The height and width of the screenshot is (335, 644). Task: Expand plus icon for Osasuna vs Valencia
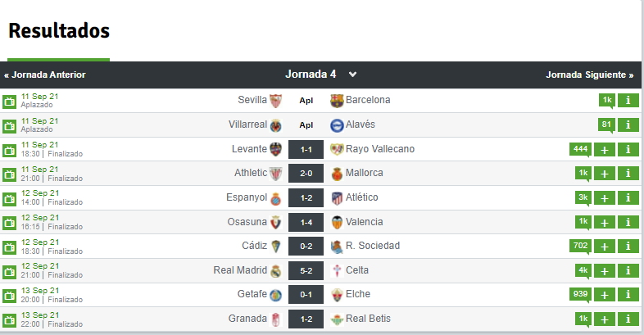605,223
